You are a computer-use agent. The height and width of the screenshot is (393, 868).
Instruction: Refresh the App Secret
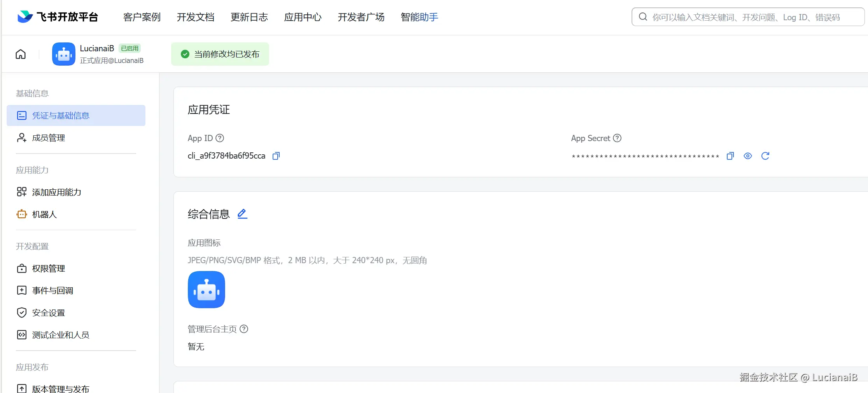(x=765, y=156)
